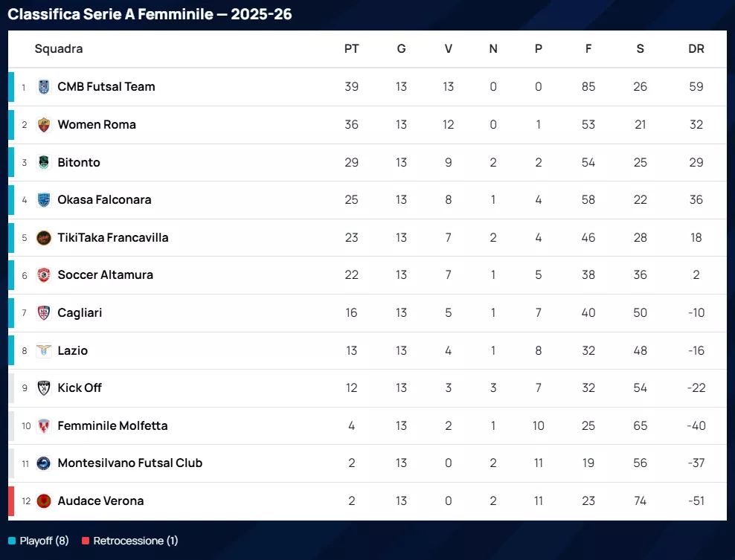Sort standings by DR column header
Image resolution: width=735 pixels, height=560 pixels.
pos(696,49)
